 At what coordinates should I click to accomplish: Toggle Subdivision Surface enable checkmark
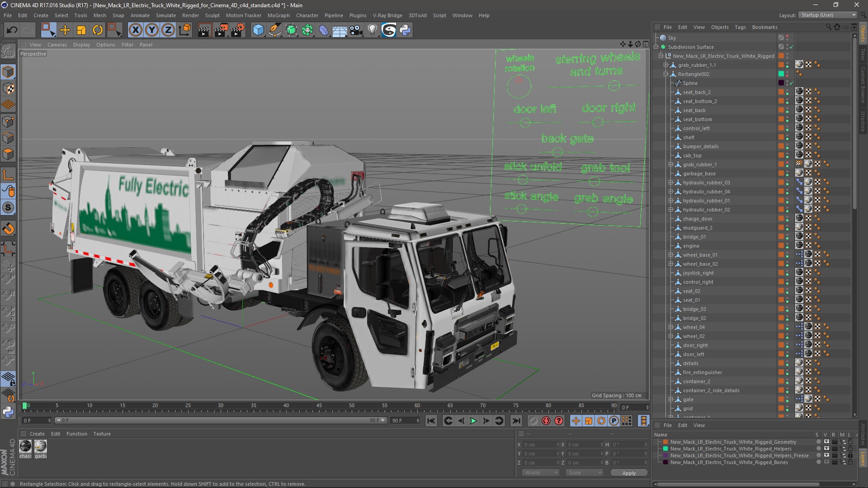pyautogui.click(x=792, y=47)
